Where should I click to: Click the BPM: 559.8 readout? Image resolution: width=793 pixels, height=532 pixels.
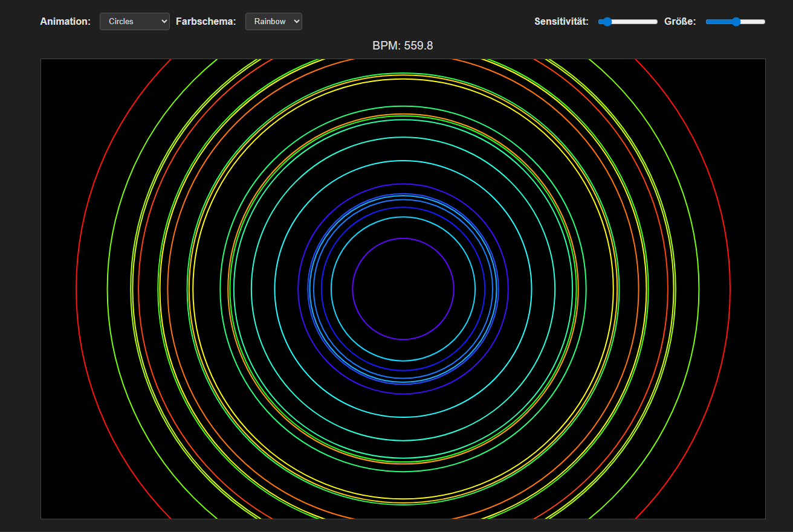pyautogui.click(x=402, y=45)
